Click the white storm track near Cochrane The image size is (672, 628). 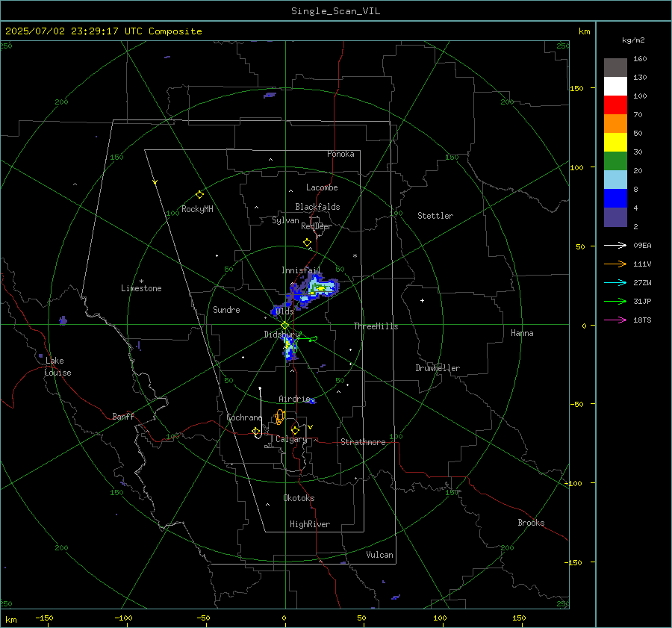pos(259,413)
